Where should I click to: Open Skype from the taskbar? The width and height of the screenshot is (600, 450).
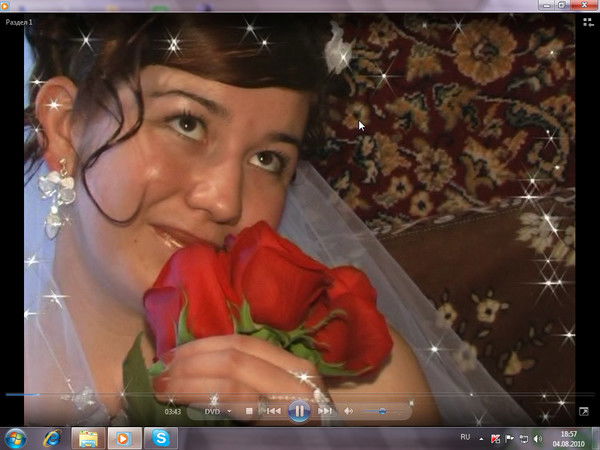pos(158,438)
